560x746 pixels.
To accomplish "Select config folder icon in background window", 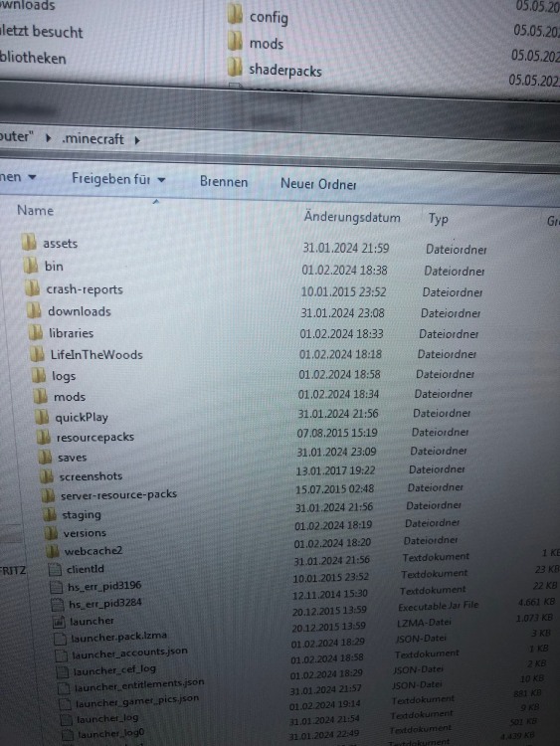I will coord(235,15).
